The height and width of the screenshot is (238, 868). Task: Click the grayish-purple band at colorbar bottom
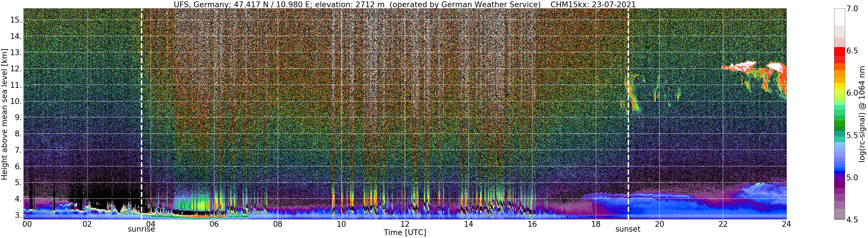(x=839, y=214)
